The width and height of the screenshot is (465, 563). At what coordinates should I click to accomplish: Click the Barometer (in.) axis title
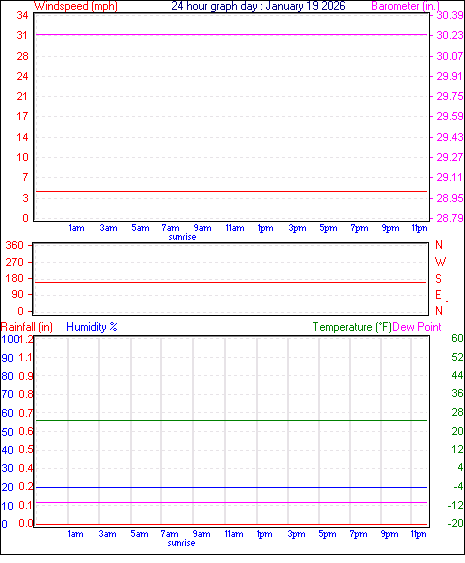(405, 6)
